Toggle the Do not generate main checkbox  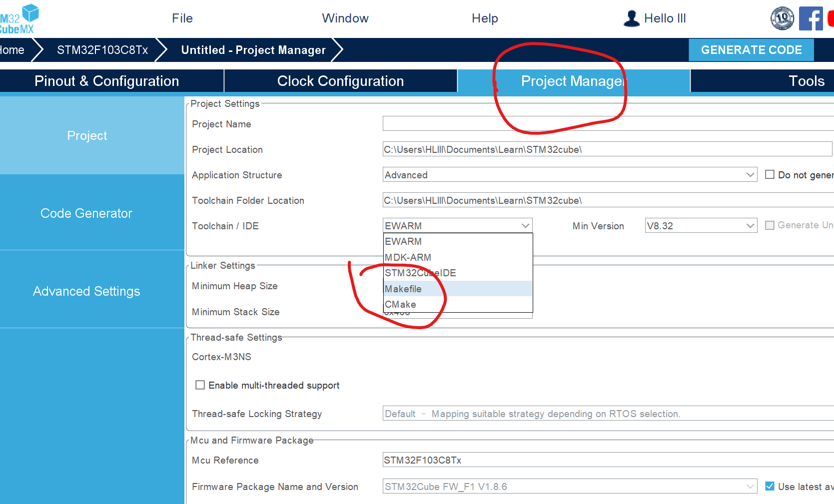[x=770, y=174]
